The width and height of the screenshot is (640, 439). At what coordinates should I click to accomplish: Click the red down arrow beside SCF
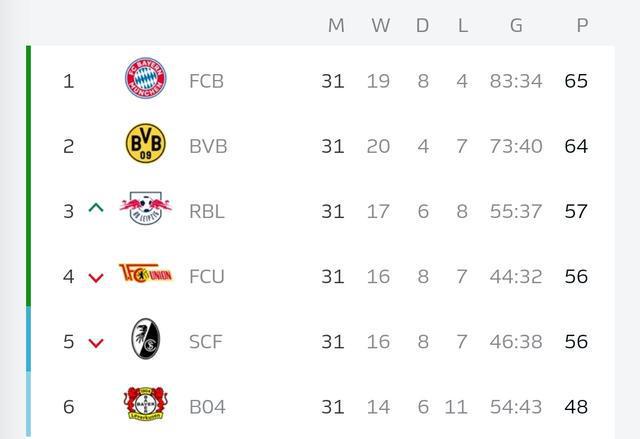tap(96, 343)
